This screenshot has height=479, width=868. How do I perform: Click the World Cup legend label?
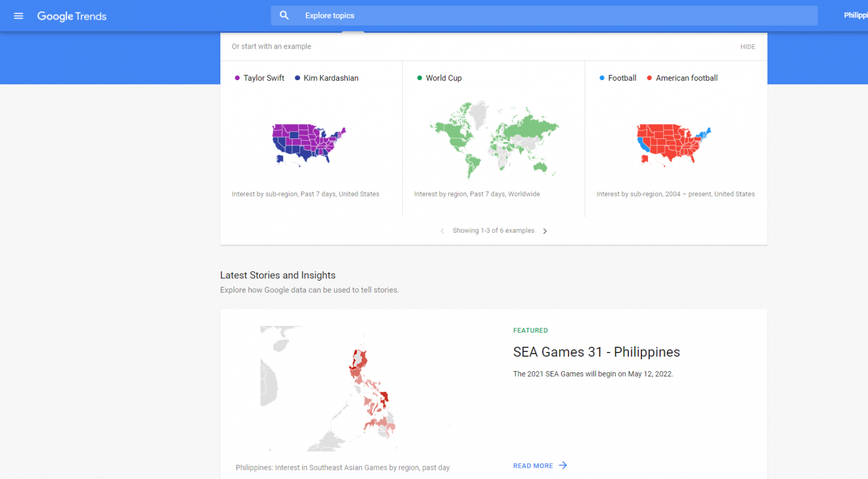(x=444, y=77)
